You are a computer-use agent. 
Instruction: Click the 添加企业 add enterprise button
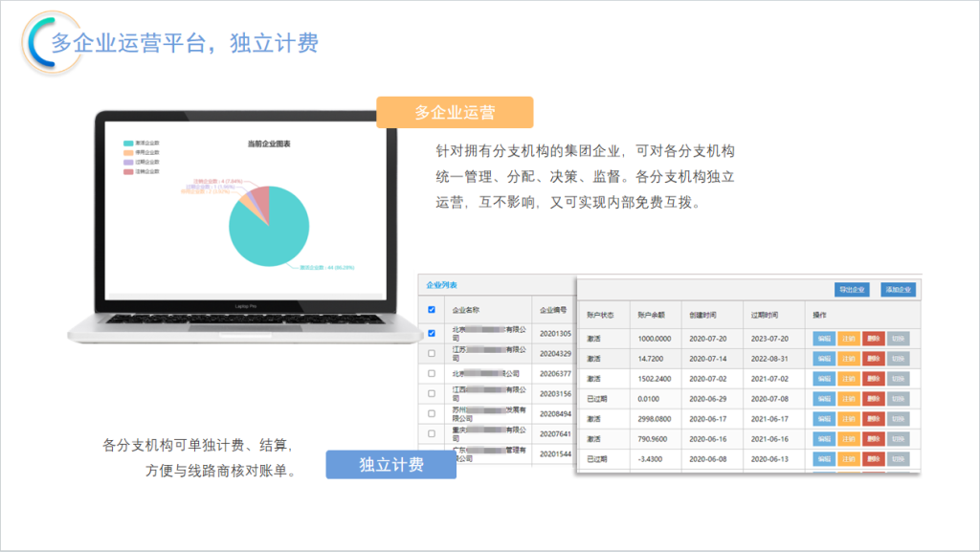point(898,290)
